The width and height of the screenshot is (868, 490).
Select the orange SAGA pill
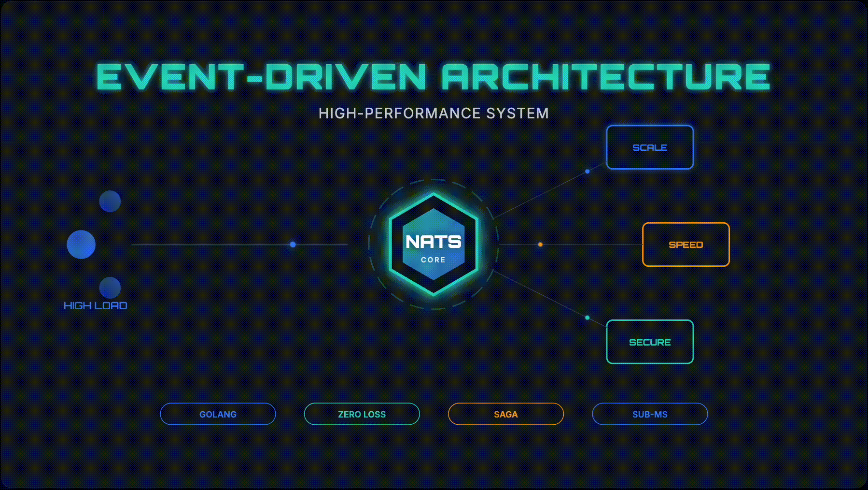[x=505, y=414]
